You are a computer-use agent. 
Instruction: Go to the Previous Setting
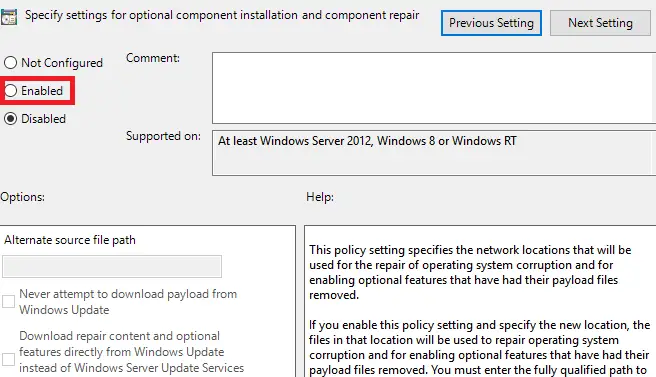click(x=491, y=23)
